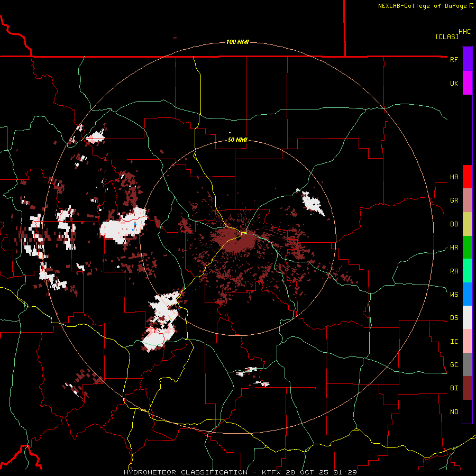Click the HR legend label
Image resolution: width=476 pixels, height=476 pixels.
[454, 248]
